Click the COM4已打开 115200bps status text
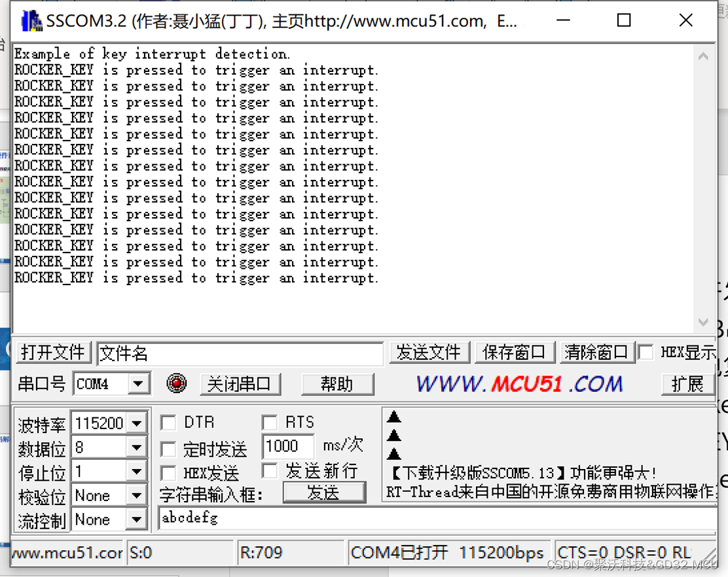This screenshot has width=728, height=577. point(448,552)
